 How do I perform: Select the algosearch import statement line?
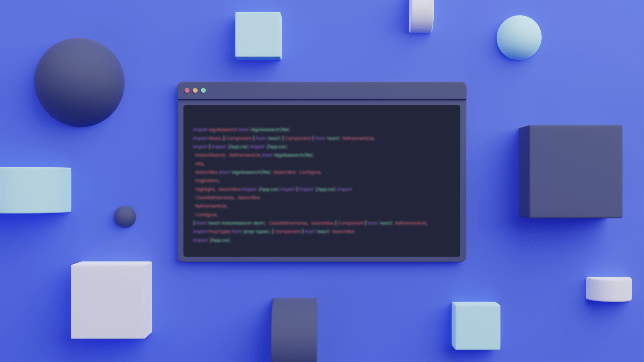241,129
